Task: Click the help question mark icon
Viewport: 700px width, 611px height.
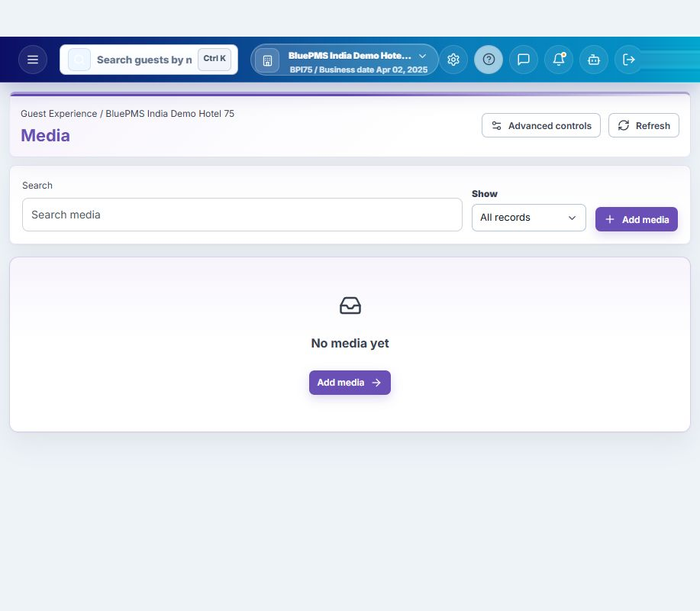Action: tap(489, 60)
